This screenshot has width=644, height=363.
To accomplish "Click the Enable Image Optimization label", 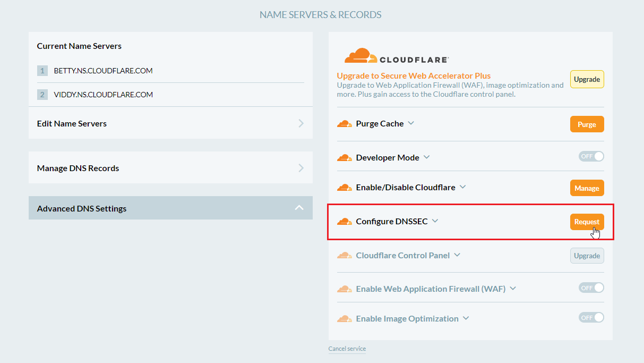I will [407, 319].
